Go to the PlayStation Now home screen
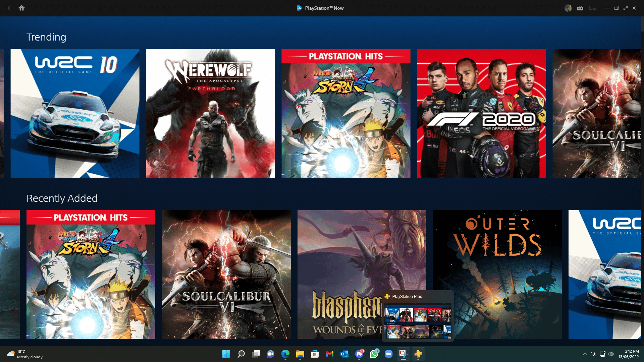The image size is (644, 362). [21, 8]
